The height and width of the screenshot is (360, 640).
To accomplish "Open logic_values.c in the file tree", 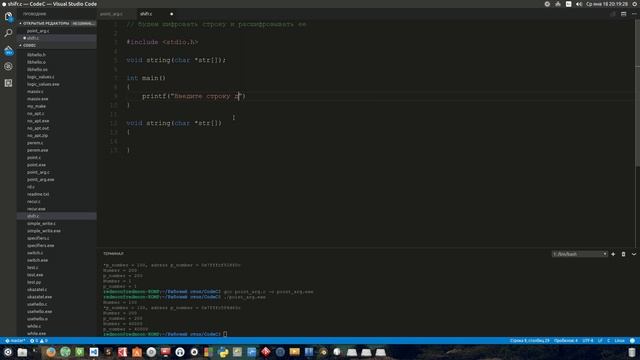I will coord(40,77).
